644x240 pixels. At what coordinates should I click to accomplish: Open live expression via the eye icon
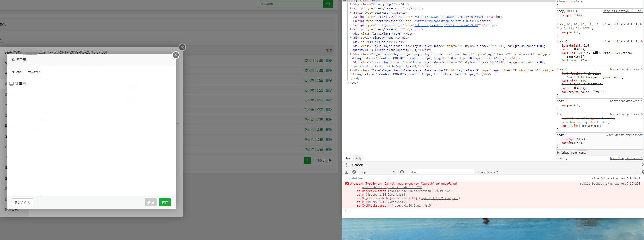pyautogui.click(x=402, y=172)
